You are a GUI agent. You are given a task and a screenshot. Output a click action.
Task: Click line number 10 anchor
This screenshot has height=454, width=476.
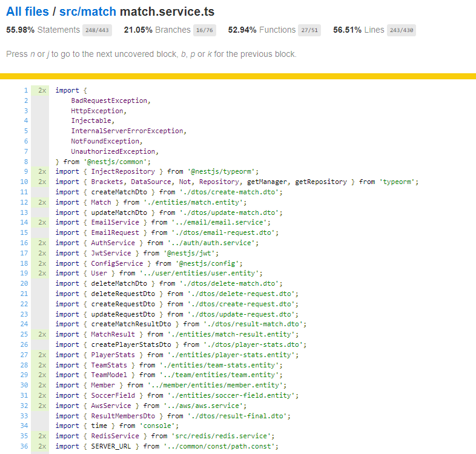tap(24, 182)
